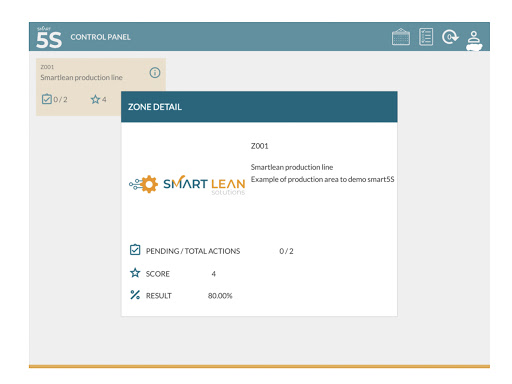Click the 80.00% result value

pos(220,296)
